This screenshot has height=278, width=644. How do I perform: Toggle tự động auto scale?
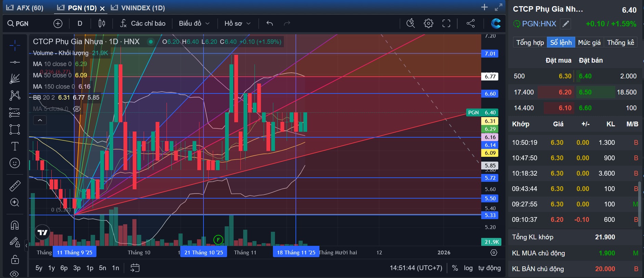point(489,268)
